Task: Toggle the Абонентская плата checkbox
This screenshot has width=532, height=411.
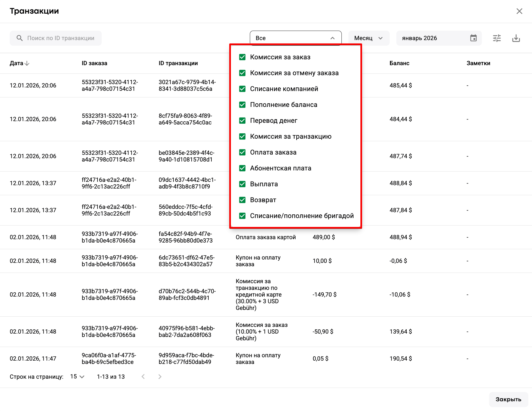Action: (x=242, y=168)
